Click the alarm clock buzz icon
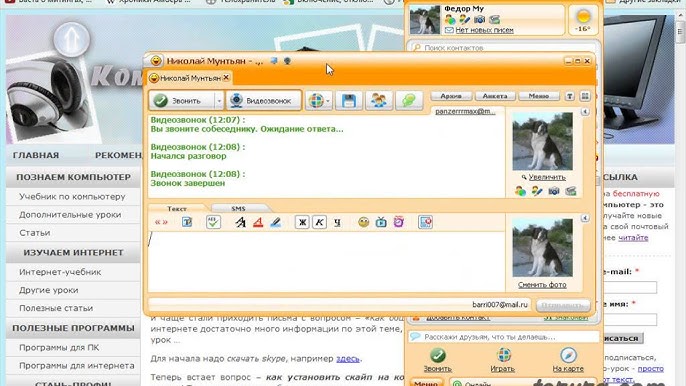Viewport: 686px width, 386px height. click(399, 222)
